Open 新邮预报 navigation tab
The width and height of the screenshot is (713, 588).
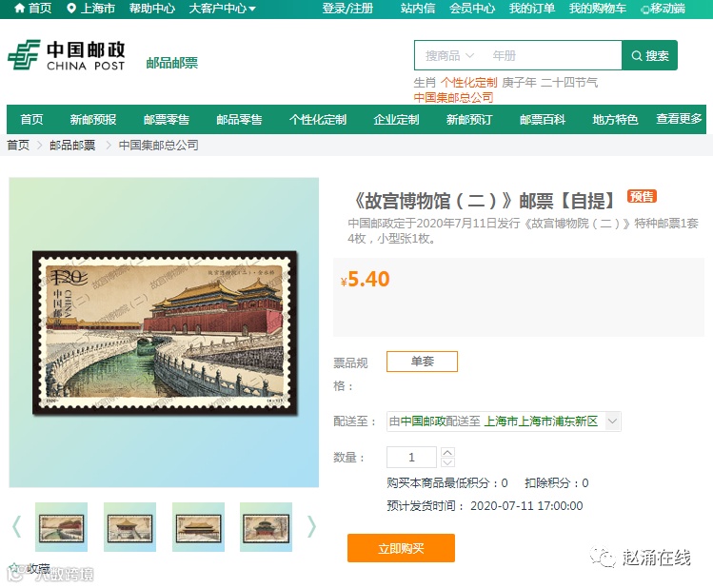pyautogui.click(x=93, y=120)
